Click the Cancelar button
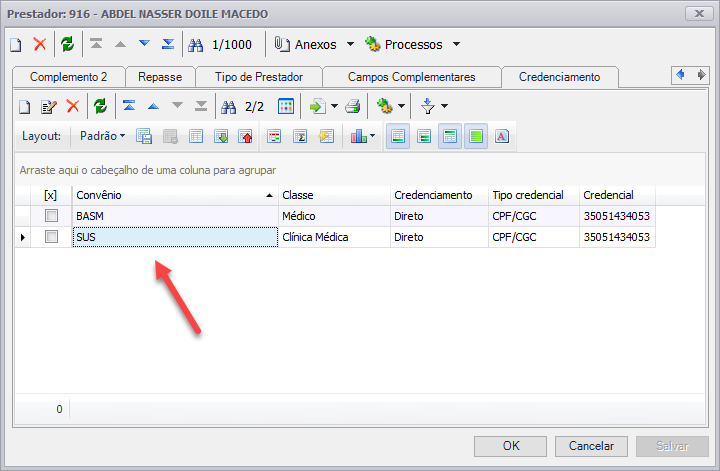This screenshot has width=720, height=471. coord(591,446)
